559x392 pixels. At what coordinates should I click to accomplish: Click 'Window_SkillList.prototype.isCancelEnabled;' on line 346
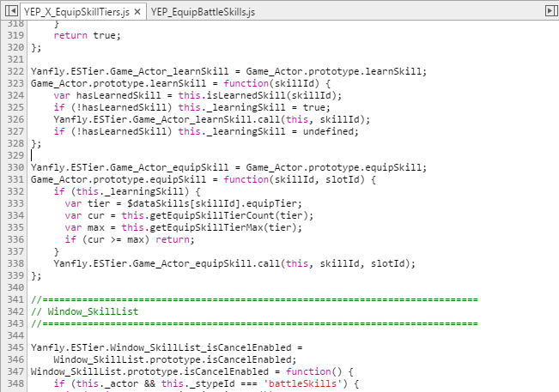(175, 359)
